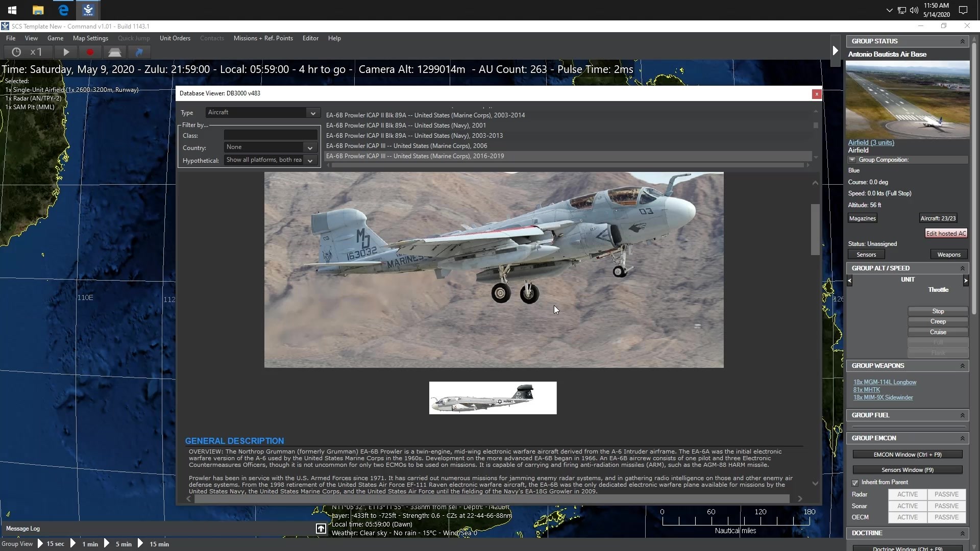This screenshot has height=551, width=980.
Task: Open the Sensors Window (F9) button
Action: pyautogui.click(x=908, y=470)
